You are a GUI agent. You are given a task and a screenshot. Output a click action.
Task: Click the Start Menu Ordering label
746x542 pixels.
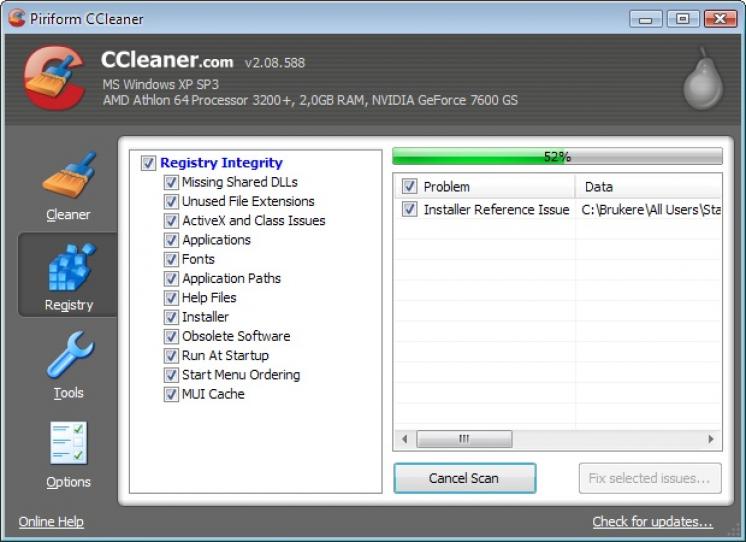point(241,375)
